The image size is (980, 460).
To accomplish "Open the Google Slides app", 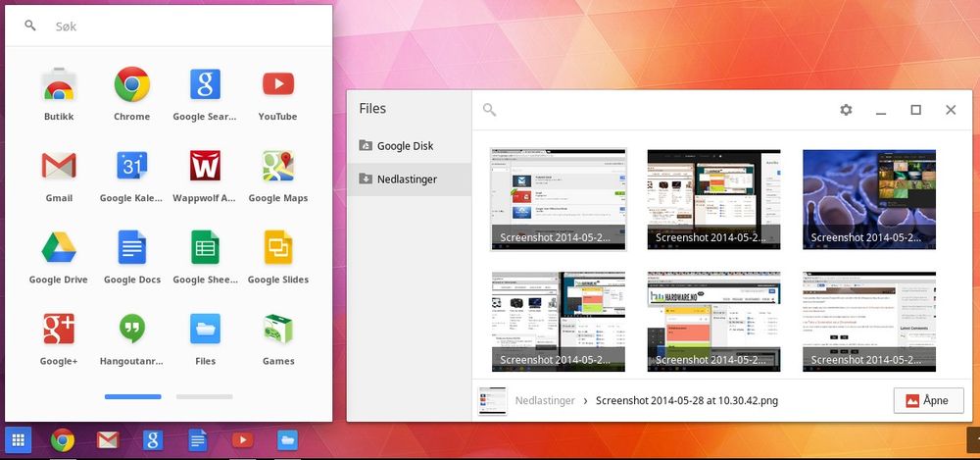I will 278,257.
